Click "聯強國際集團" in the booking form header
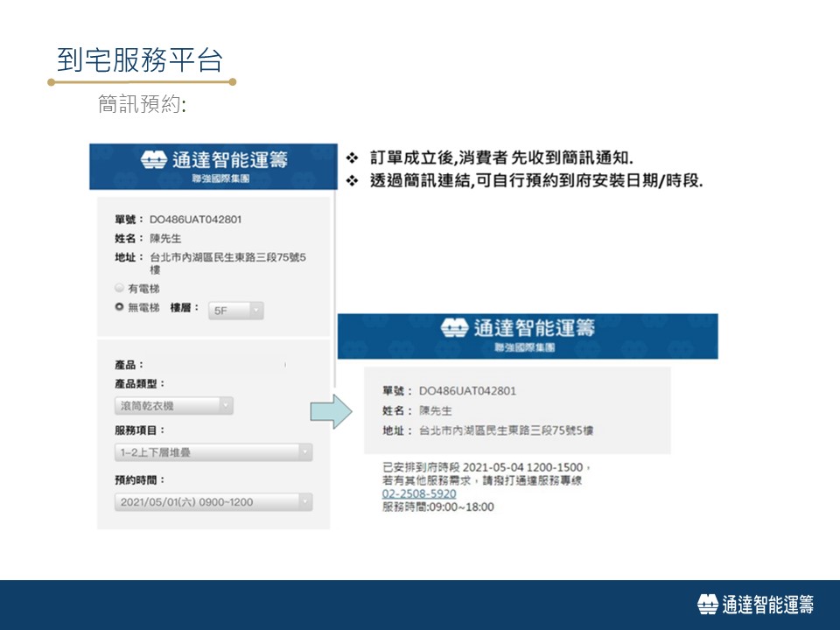 220,178
